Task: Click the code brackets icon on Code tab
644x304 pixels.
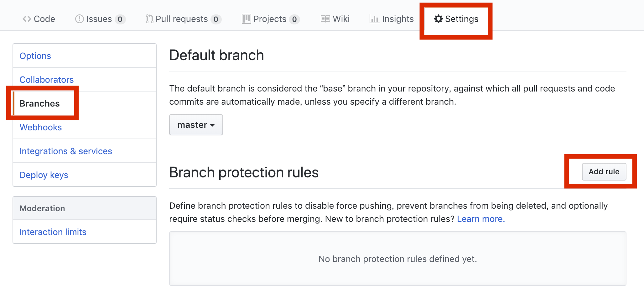Action: [x=26, y=18]
